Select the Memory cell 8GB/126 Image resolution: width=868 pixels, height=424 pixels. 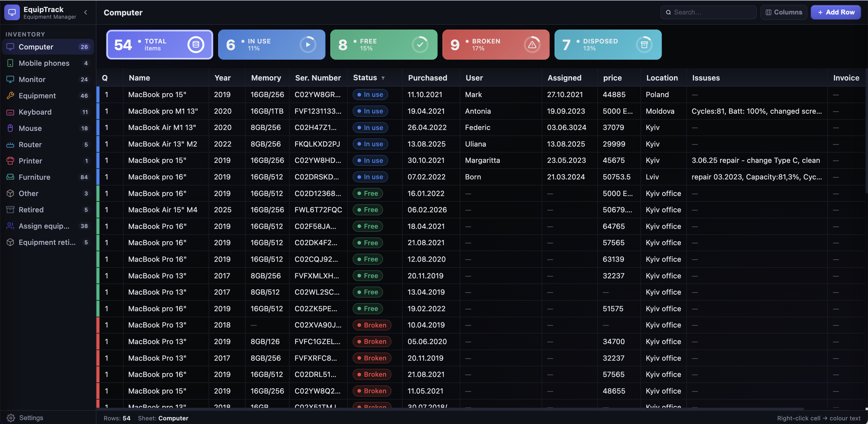coord(267,342)
